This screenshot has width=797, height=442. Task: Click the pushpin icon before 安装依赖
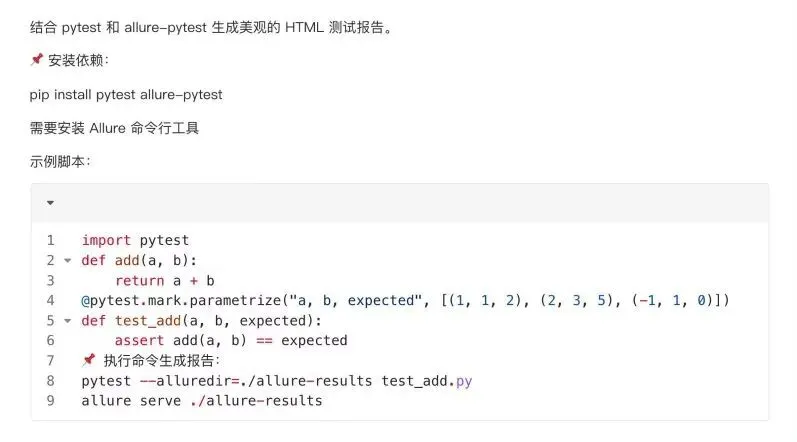(x=37, y=59)
